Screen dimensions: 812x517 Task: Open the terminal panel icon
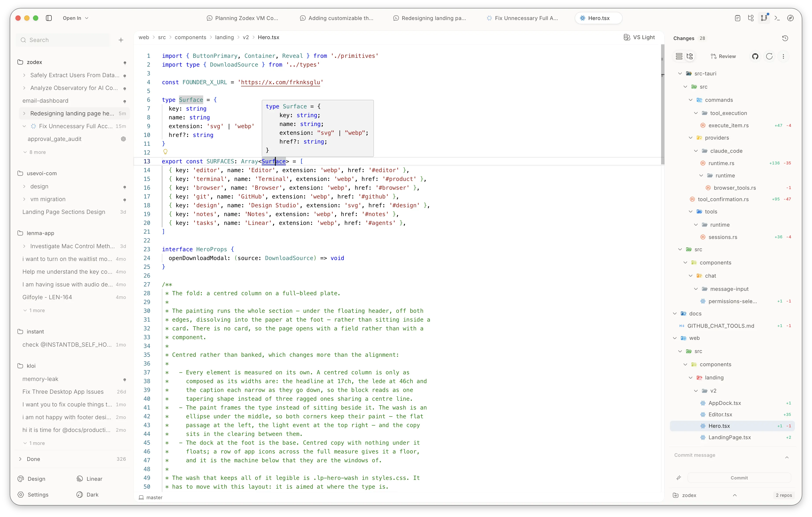coord(777,18)
